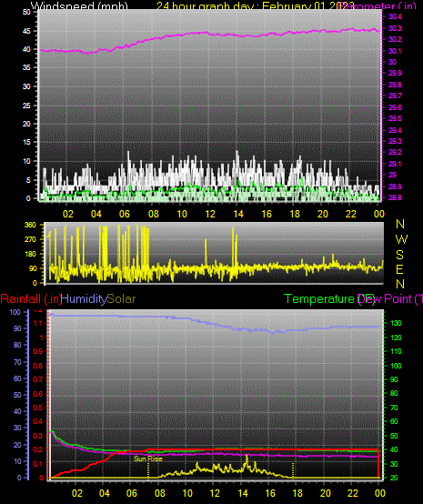Click the "1.1" rainfall axis value

click(x=38, y=324)
